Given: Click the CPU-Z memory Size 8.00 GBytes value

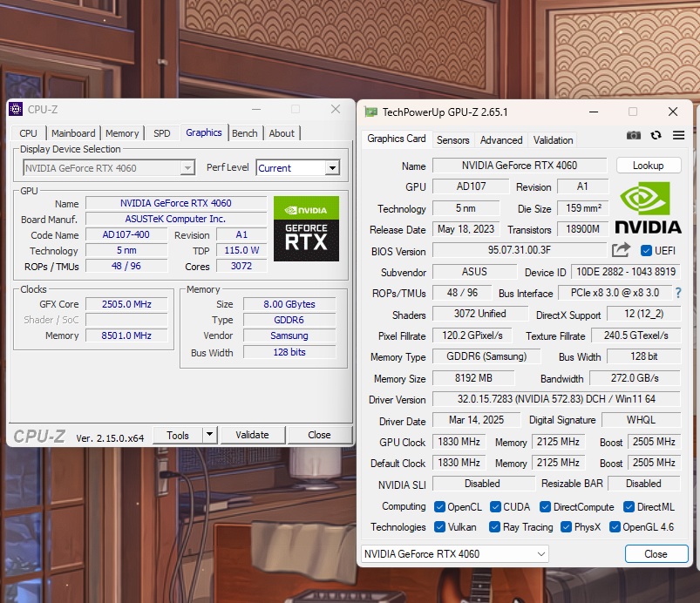Looking at the screenshot, I should coord(289,304).
